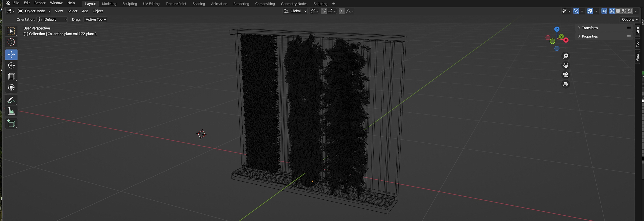Open object visibility and selectability dropdown
The width and height of the screenshot is (644, 221).
click(566, 11)
